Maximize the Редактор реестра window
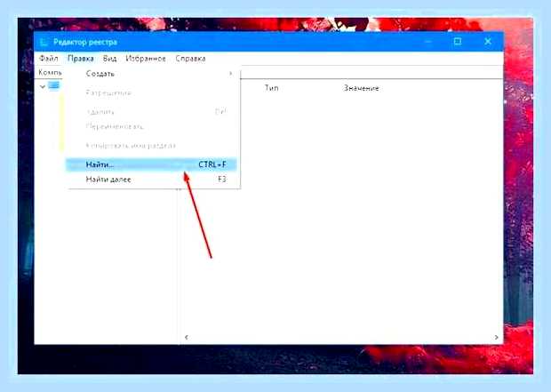 [458, 42]
